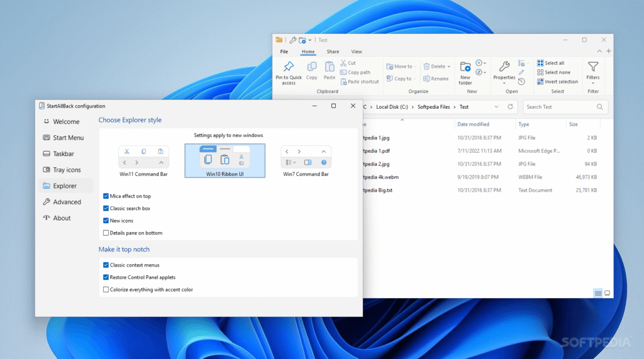Open the File menu in Explorer
Viewport: 644px width, 359px height.
(284, 52)
